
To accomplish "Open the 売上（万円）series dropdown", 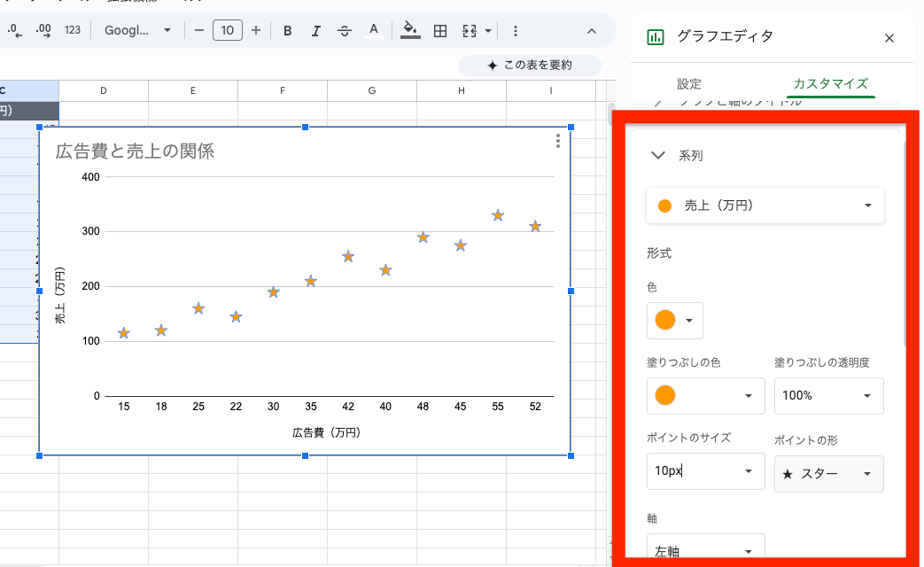I will [765, 206].
